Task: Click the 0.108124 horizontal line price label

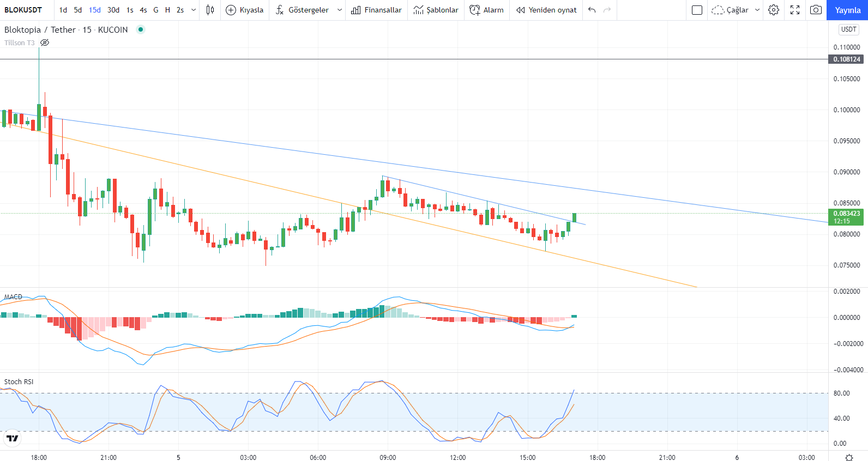Action: click(847, 59)
